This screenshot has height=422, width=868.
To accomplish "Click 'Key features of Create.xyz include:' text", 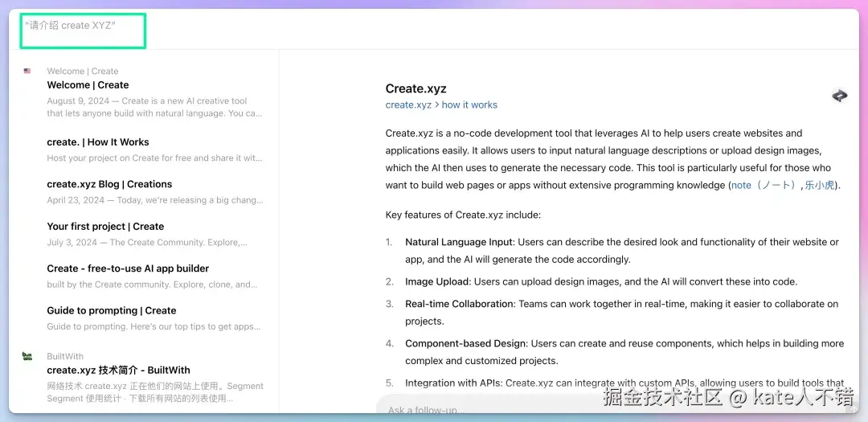I will coord(463,215).
